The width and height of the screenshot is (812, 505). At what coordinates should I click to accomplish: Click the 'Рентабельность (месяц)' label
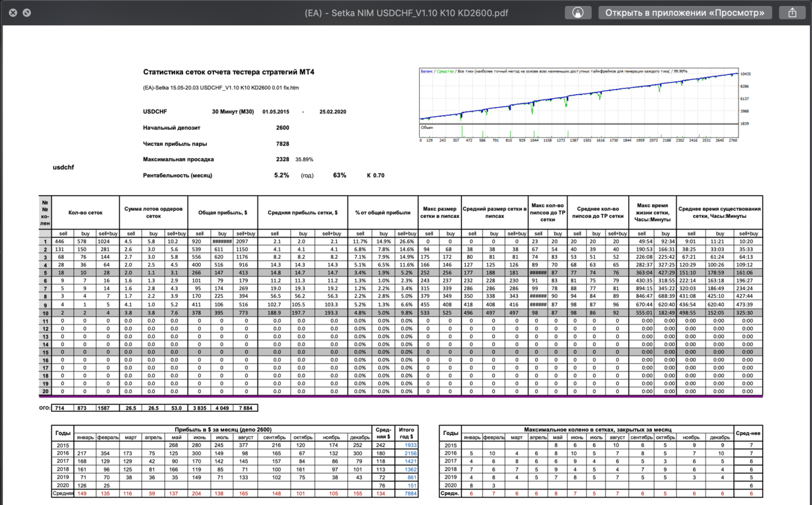[178, 176]
